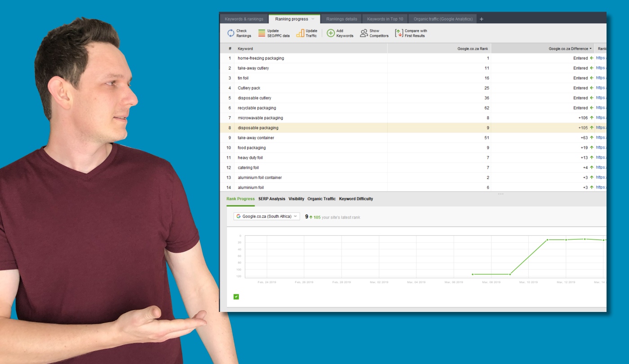This screenshot has width=629, height=364.
Task: Open the Keywords in Top 10 tab
Action: pos(385,19)
